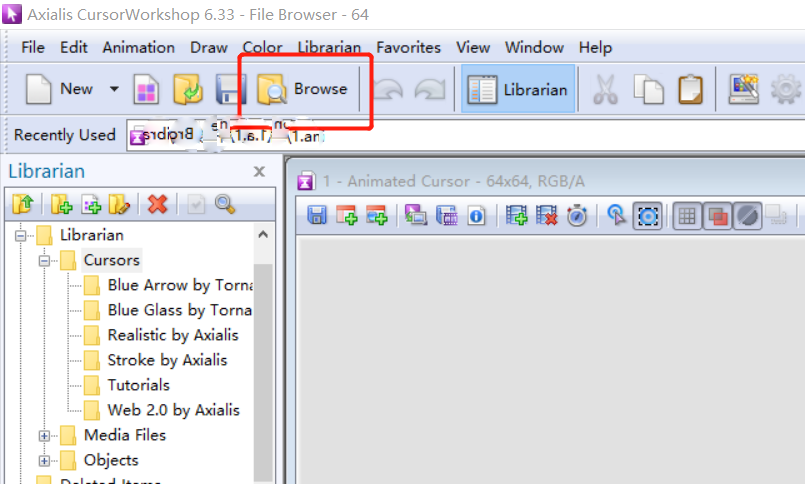Click the stopwatch frame duration icon
The width and height of the screenshot is (805, 484).
pyautogui.click(x=577, y=215)
